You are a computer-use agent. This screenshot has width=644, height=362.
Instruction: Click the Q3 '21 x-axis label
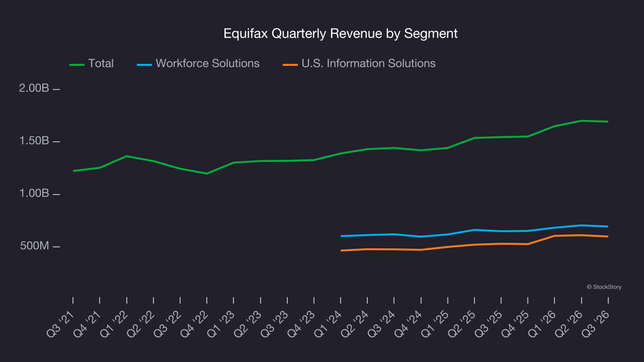61,323
